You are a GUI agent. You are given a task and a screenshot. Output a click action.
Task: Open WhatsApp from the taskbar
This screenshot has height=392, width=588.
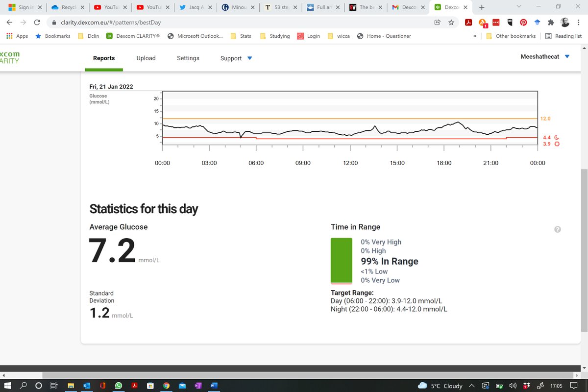click(118, 386)
